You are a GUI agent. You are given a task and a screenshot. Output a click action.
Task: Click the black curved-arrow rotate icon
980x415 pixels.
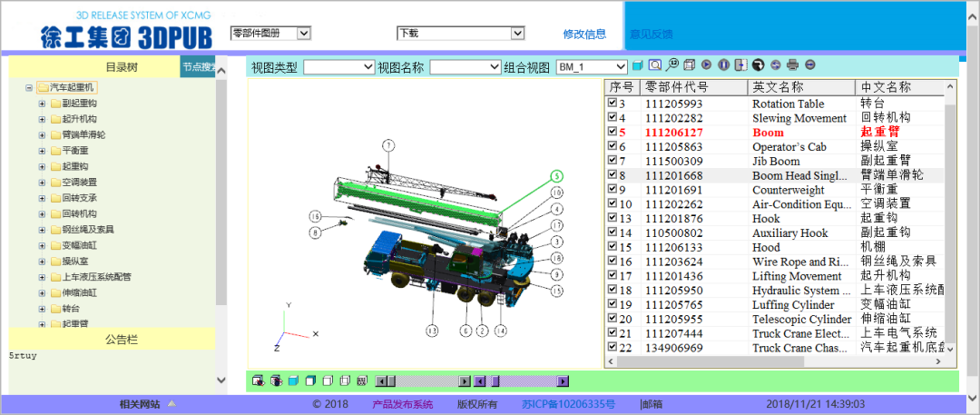point(758,65)
